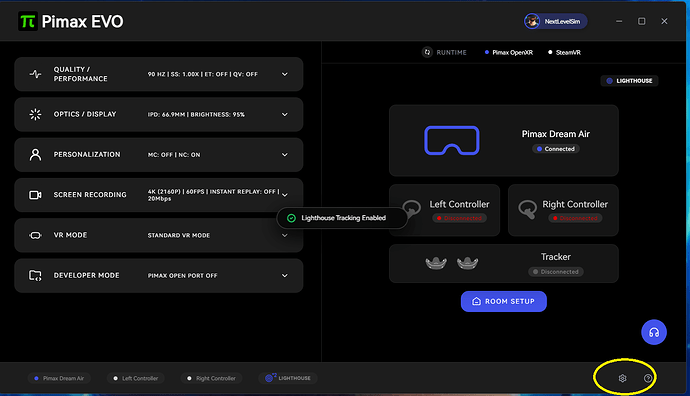Click the headset Connected status badge
The width and height of the screenshot is (690, 396).
pyautogui.click(x=556, y=149)
